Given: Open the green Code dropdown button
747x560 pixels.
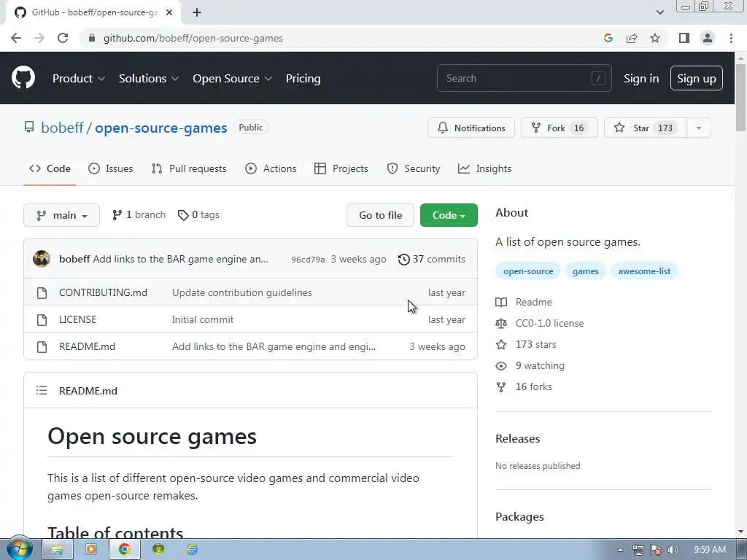Looking at the screenshot, I should tap(449, 215).
